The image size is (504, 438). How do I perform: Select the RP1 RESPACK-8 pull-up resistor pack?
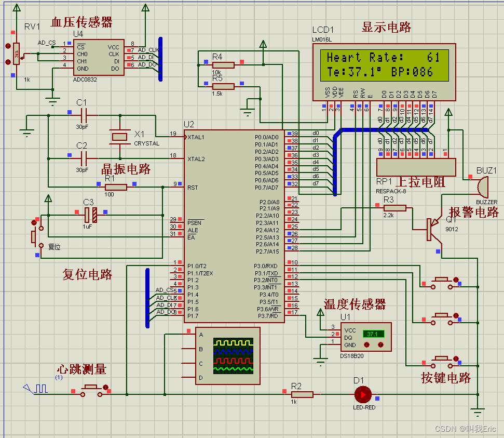416,167
